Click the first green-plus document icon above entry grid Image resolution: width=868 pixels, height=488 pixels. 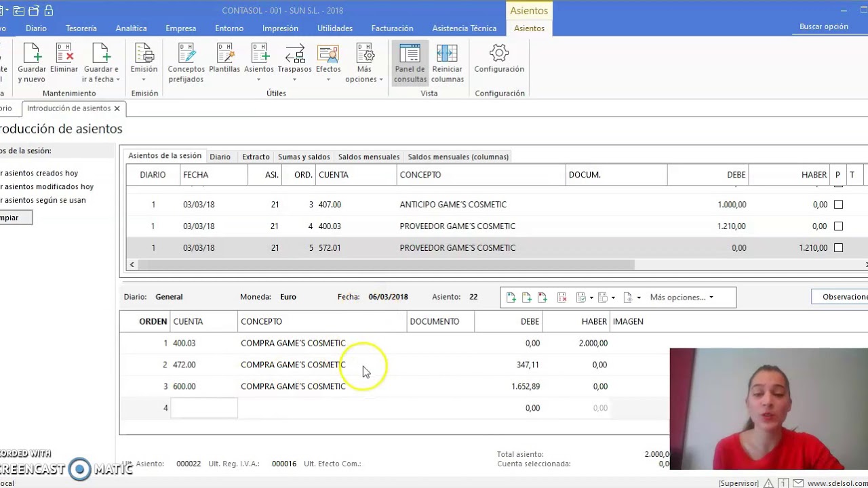pyautogui.click(x=511, y=298)
